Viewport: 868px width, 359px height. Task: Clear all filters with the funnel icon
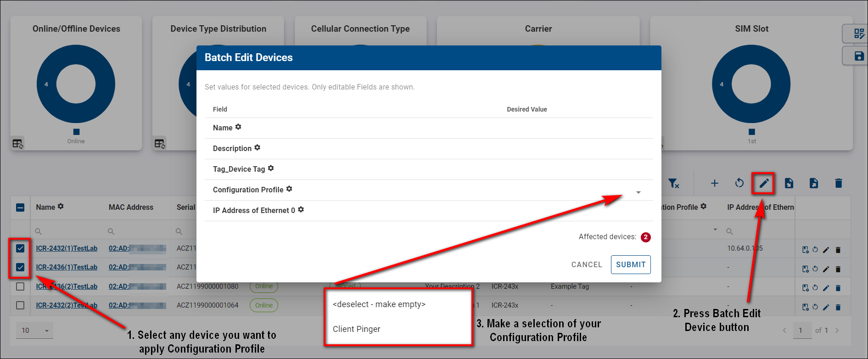tap(673, 183)
